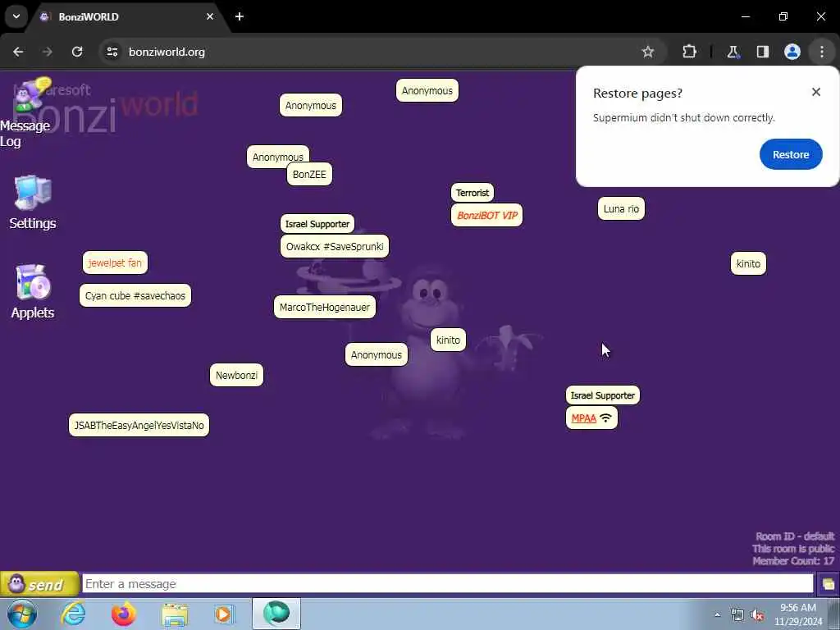Screen dimensions: 840x630
Task: Click the BonziBOT VIP name tag
Action: [487, 216]
